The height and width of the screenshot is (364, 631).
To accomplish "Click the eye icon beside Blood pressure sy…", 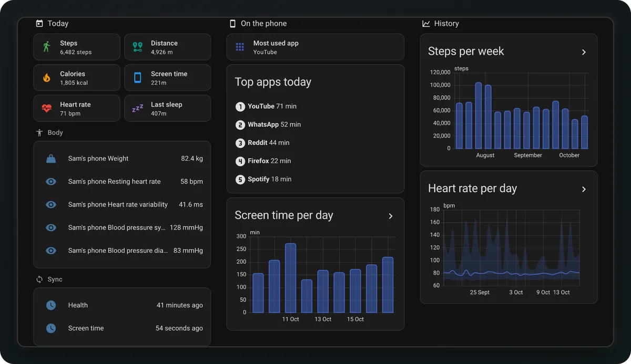I will point(51,228).
